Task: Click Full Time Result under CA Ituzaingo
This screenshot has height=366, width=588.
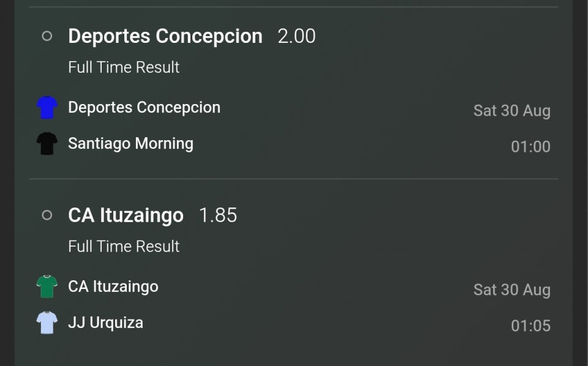Action: (x=124, y=247)
